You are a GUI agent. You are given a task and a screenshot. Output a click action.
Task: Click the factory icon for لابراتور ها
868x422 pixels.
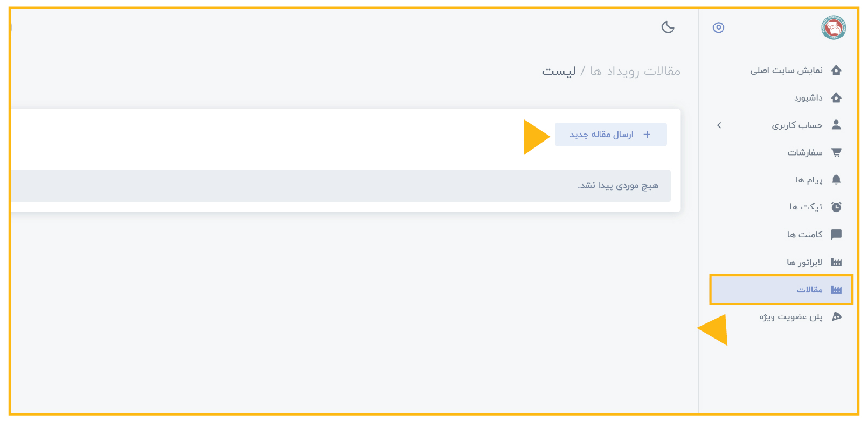pos(836,263)
